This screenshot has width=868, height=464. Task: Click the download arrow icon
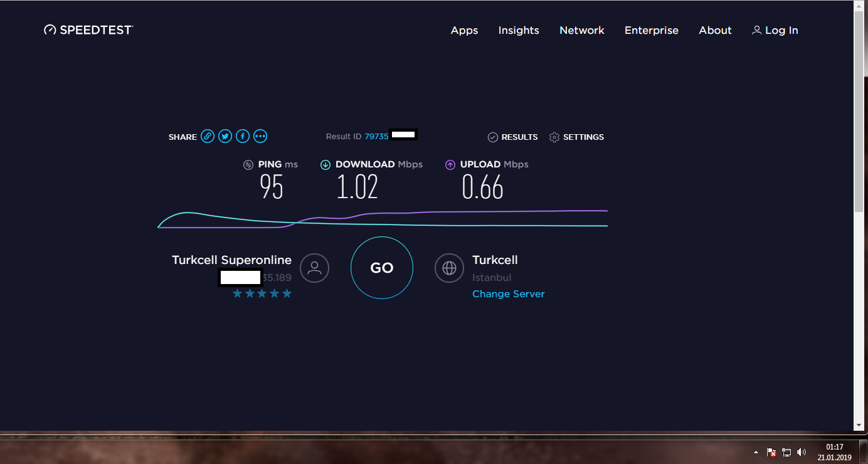tap(325, 165)
